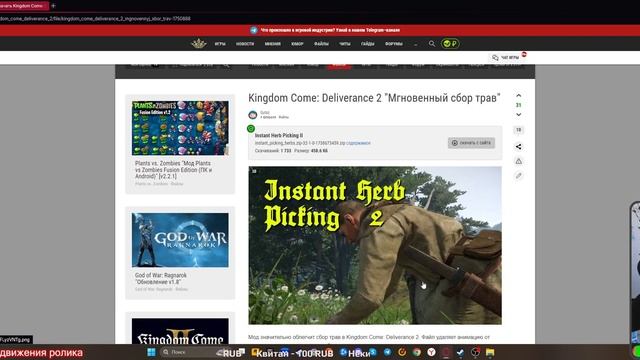Click the report warning triangle icon
The height and width of the screenshot is (360, 640).
click(x=518, y=161)
